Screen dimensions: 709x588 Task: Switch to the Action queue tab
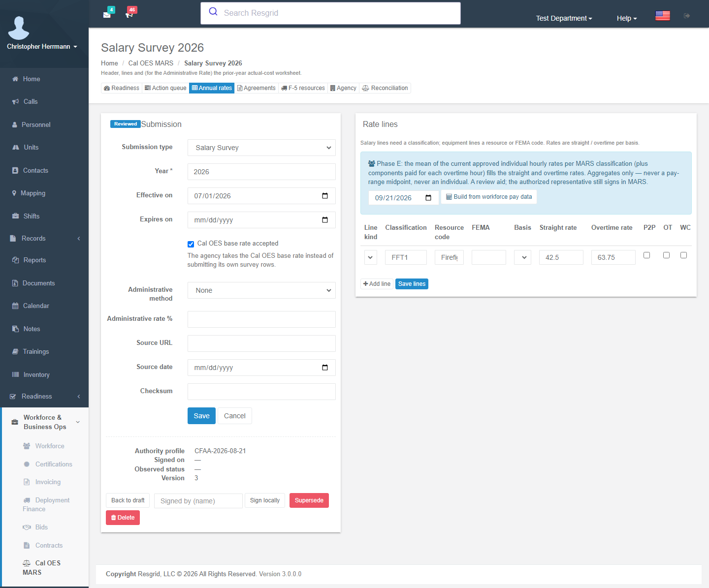point(165,88)
